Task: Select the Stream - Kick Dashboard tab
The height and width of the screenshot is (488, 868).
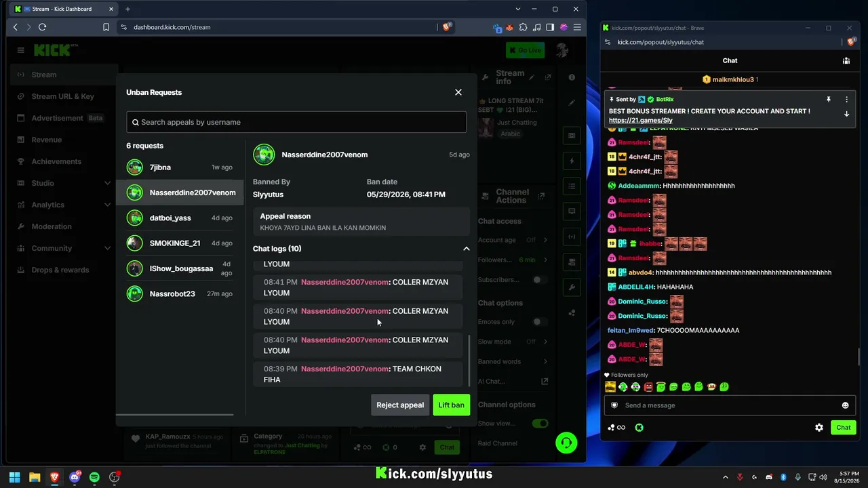Action: pos(64,9)
